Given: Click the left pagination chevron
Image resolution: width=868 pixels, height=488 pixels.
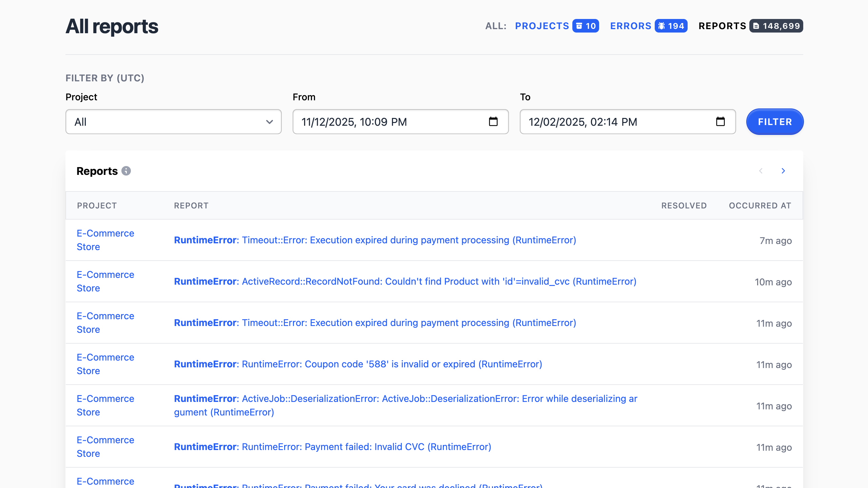Looking at the screenshot, I should click(x=761, y=171).
